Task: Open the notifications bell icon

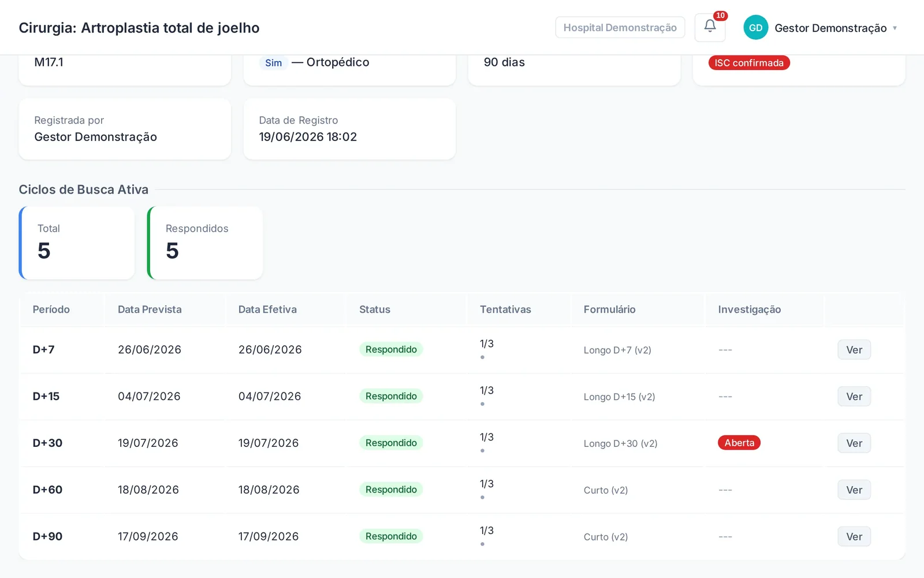Action: [710, 27]
